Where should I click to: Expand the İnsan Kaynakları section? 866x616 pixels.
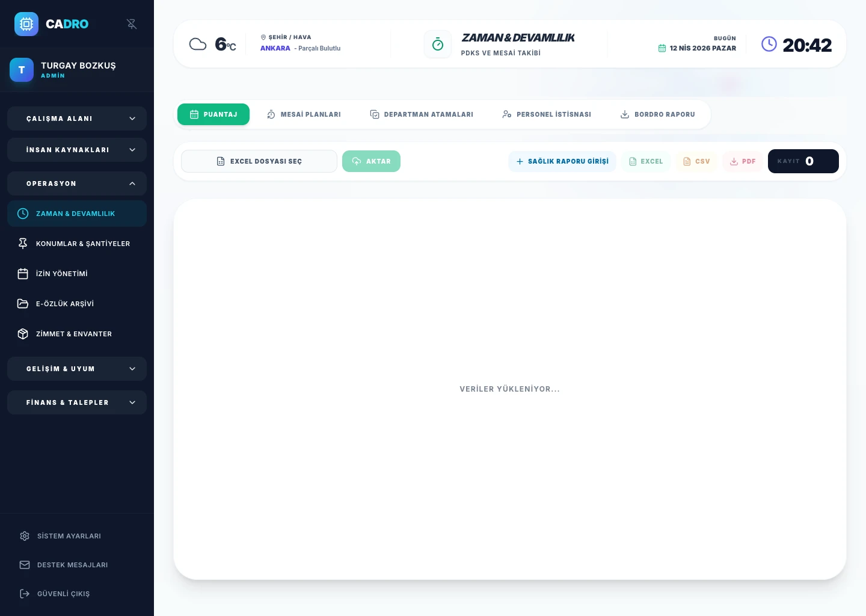pos(77,150)
